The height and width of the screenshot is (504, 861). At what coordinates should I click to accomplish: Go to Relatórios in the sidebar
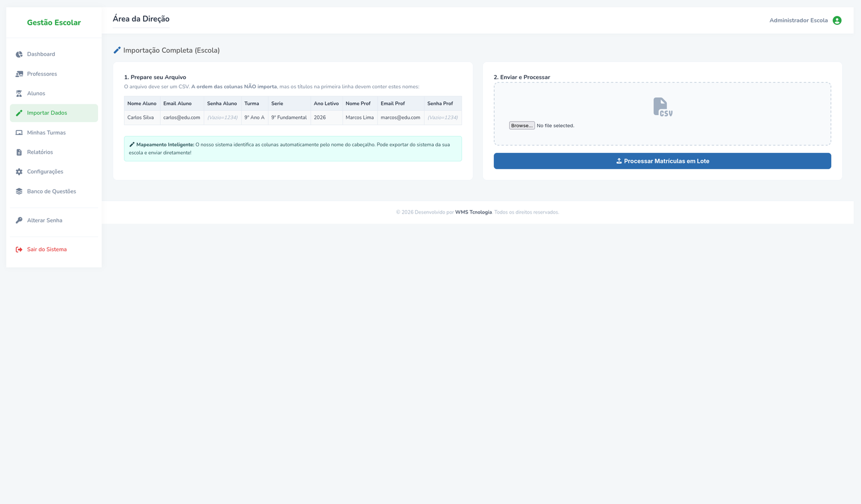40,152
